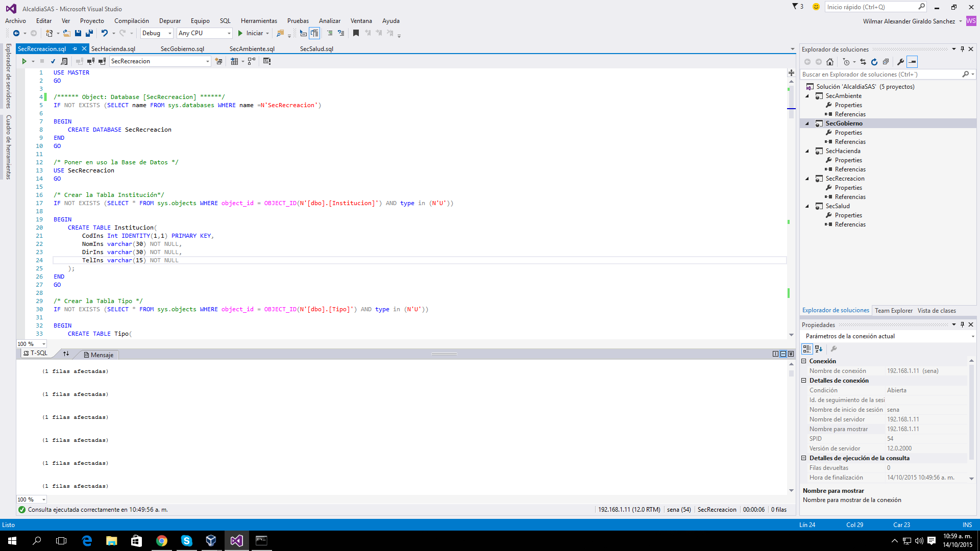Click the Save icon in main toolbar
Screen dimensions: 980x551
pos(78,33)
